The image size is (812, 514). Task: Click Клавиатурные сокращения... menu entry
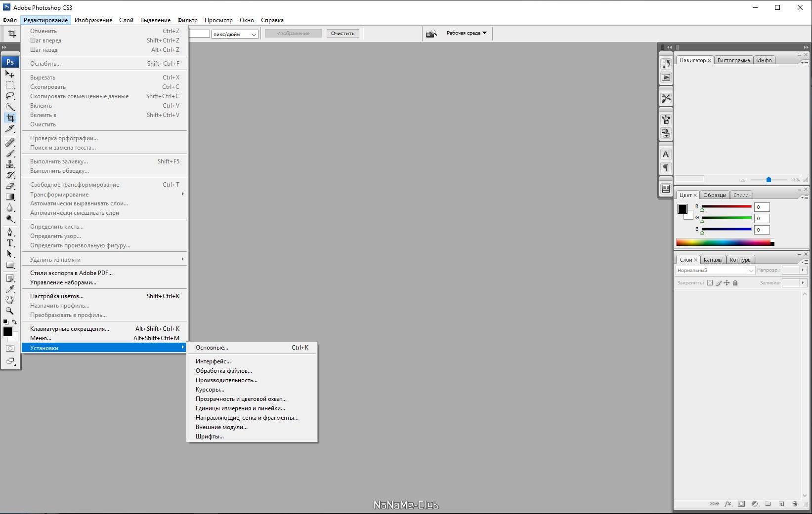(105, 329)
